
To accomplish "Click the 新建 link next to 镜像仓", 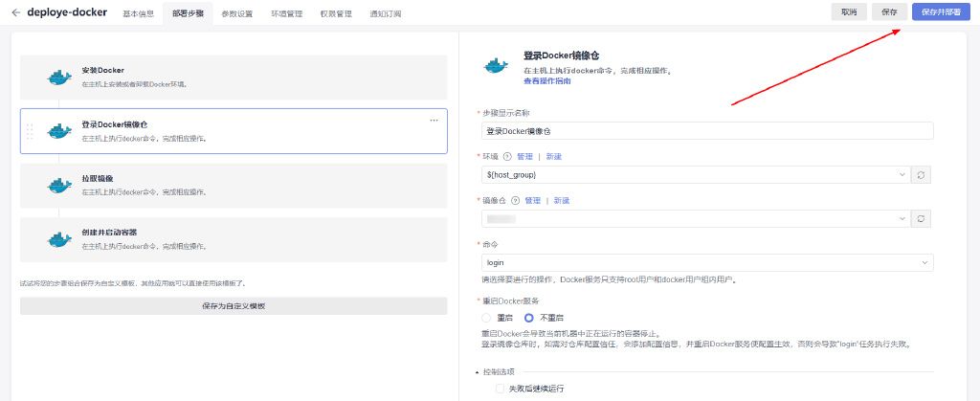I will click(x=562, y=201).
